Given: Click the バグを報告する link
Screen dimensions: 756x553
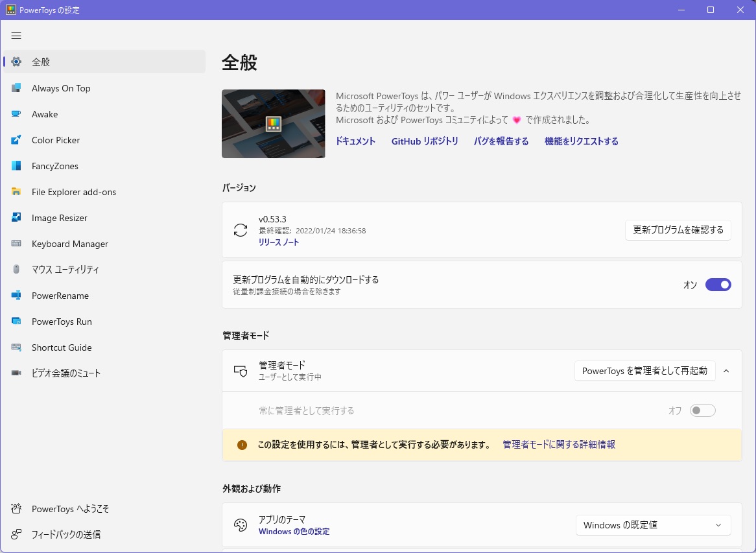Looking at the screenshot, I should [501, 141].
